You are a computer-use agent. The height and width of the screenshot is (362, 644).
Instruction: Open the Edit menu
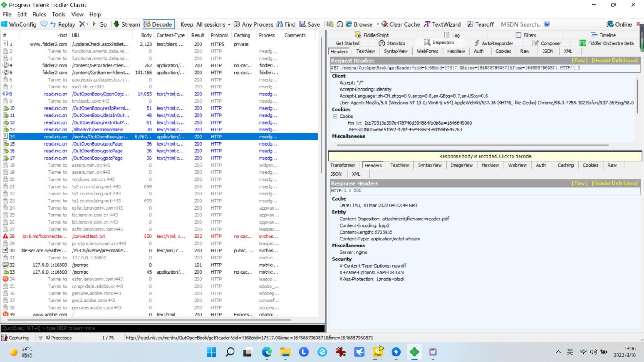22,14
